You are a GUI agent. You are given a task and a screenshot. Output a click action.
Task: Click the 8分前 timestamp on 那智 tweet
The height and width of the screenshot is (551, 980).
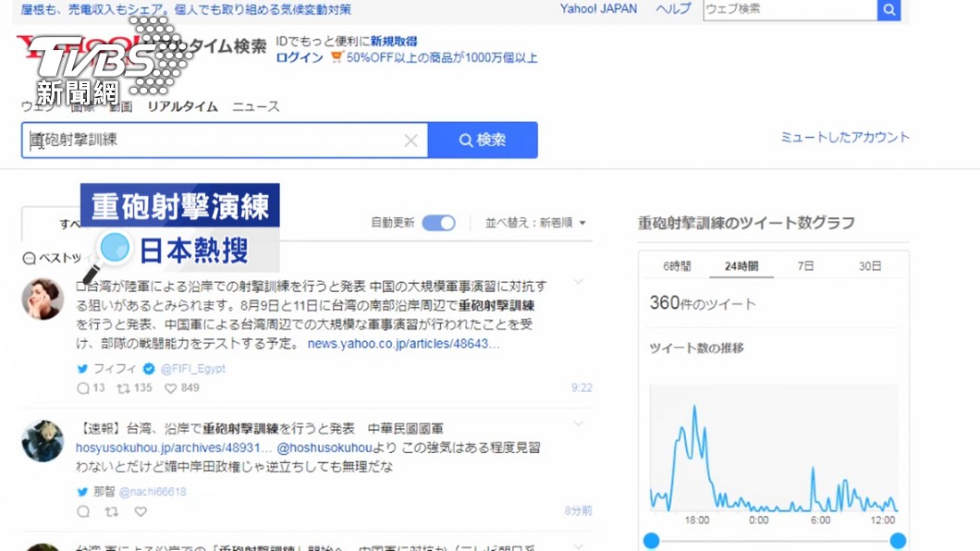click(x=578, y=511)
